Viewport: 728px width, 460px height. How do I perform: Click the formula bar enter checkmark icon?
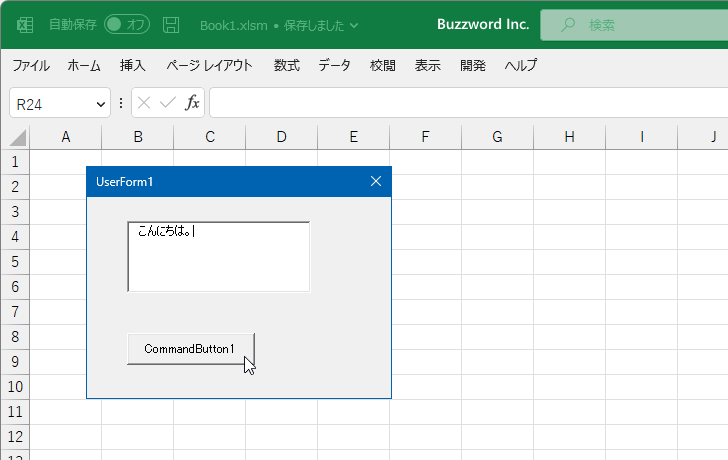pyautogui.click(x=168, y=103)
